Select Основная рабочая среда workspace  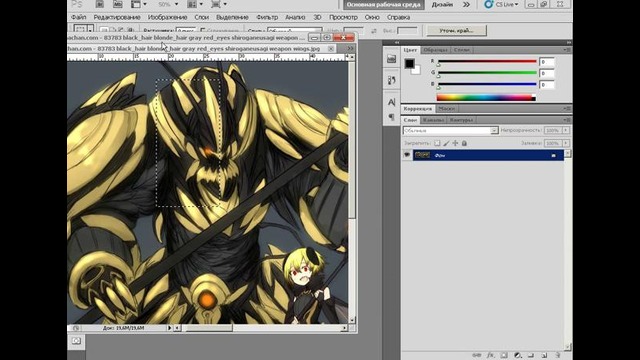pos(383,4)
